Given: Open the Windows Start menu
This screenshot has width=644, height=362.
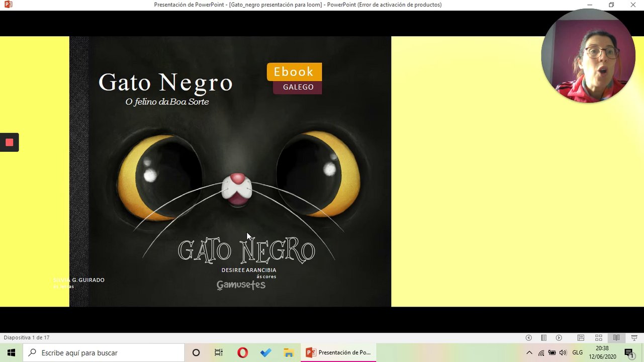Looking at the screenshot, I should [11, 352].
